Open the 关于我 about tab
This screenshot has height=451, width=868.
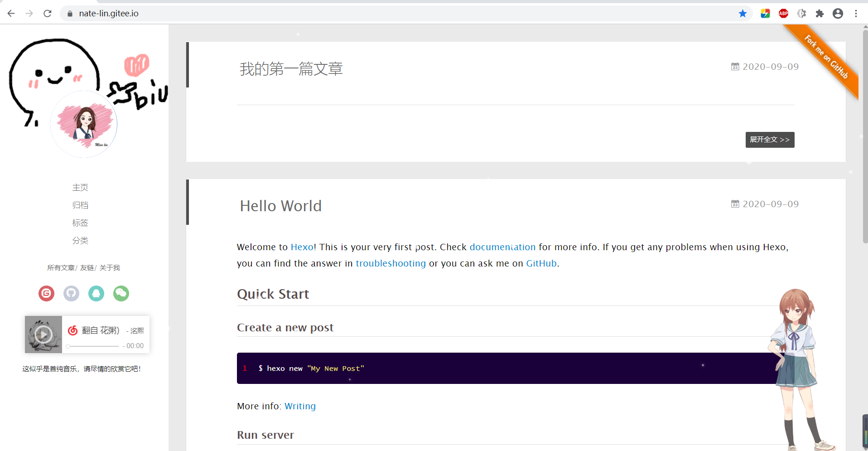point(110,268)
